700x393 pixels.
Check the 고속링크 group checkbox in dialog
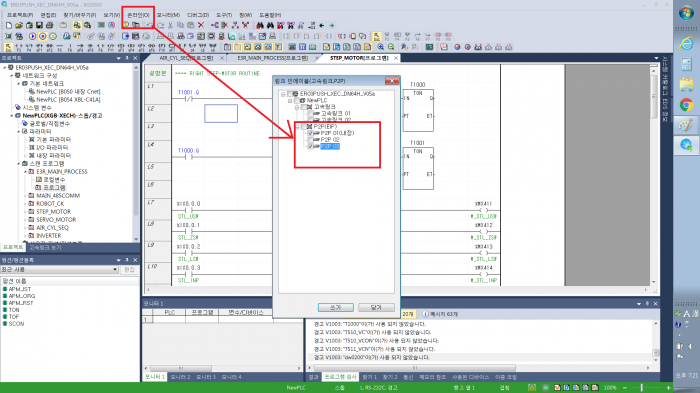(x=304, y=107)
